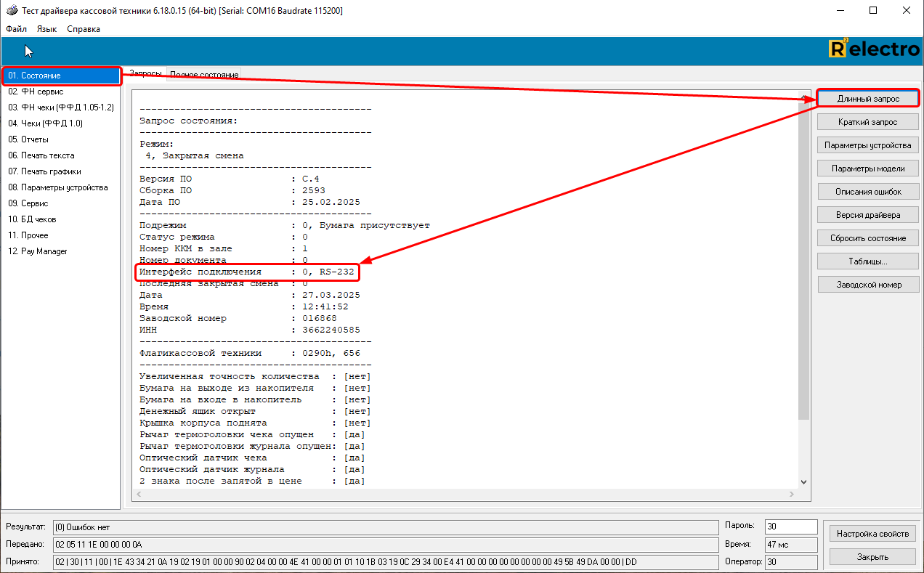Image resolution: width=924 pixels, height=573 pixels.
Task: Open the Справка menu
Action: tap(84, 29)
